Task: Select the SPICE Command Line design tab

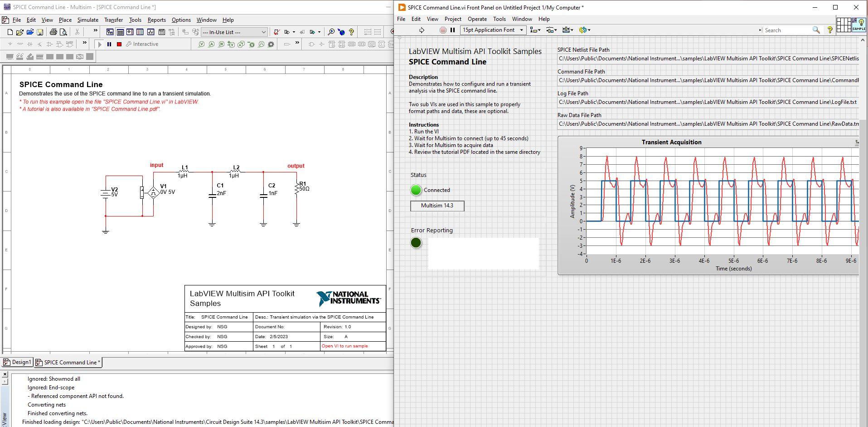Action: (x=68, y=362)
